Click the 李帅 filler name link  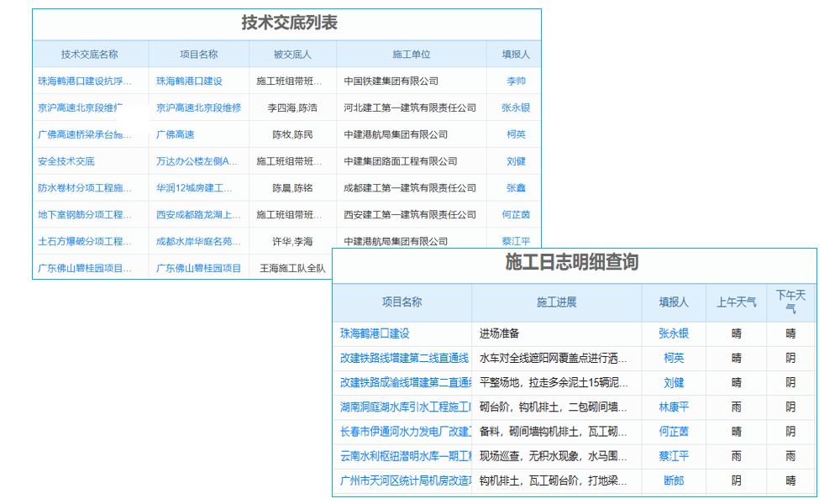513,81
